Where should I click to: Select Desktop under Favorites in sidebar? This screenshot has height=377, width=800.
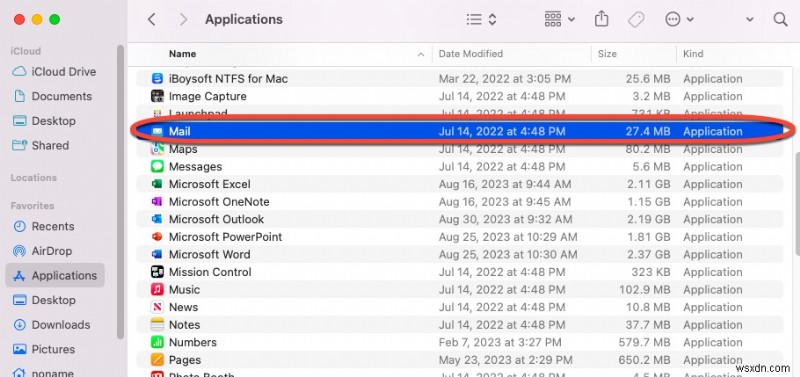click(x=44, y=300)
